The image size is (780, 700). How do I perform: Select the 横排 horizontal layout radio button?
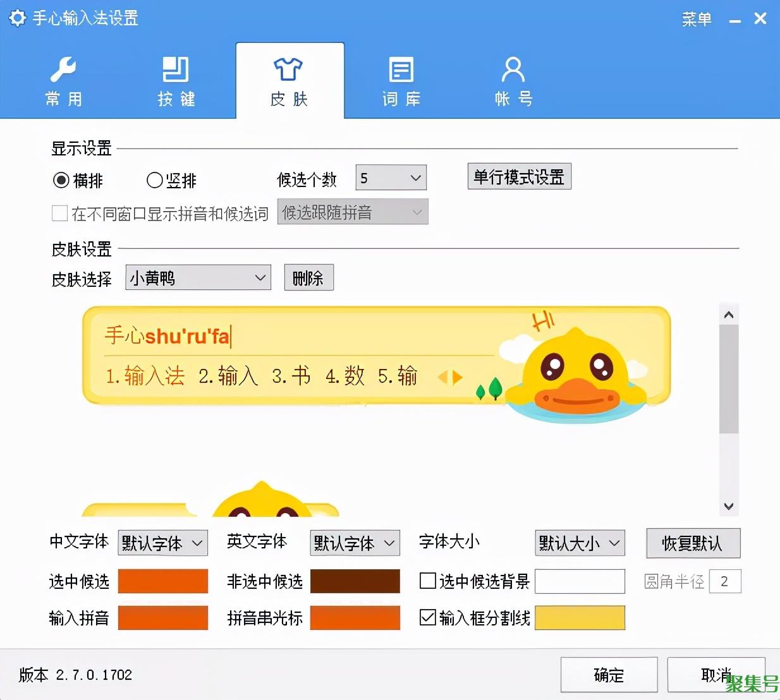59,180
